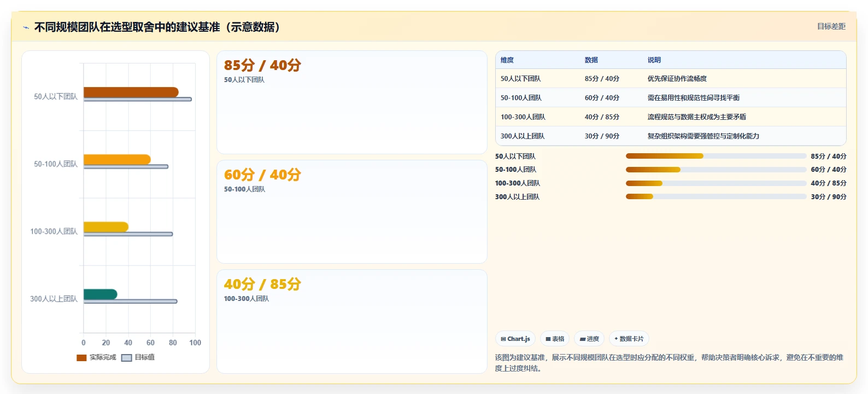
Task: Click table cell 300人以上团队
Action: click(x=523, y=136)
